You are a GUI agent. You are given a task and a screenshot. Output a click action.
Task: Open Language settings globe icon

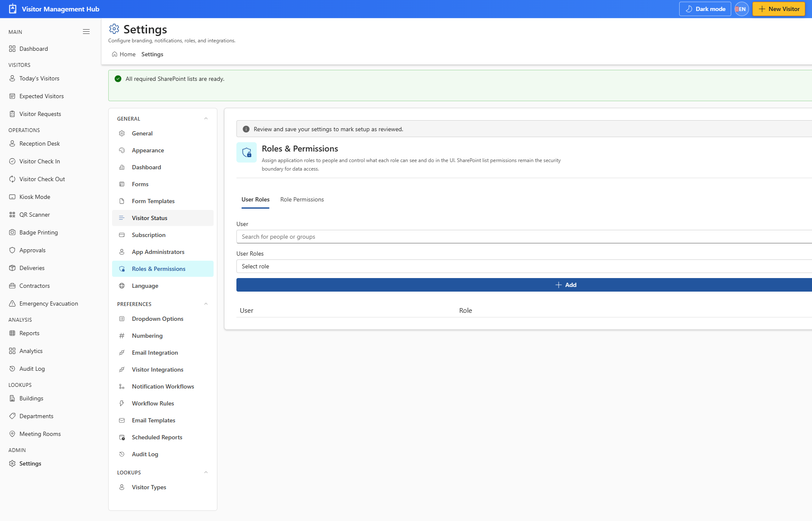[x=122, y=286]
